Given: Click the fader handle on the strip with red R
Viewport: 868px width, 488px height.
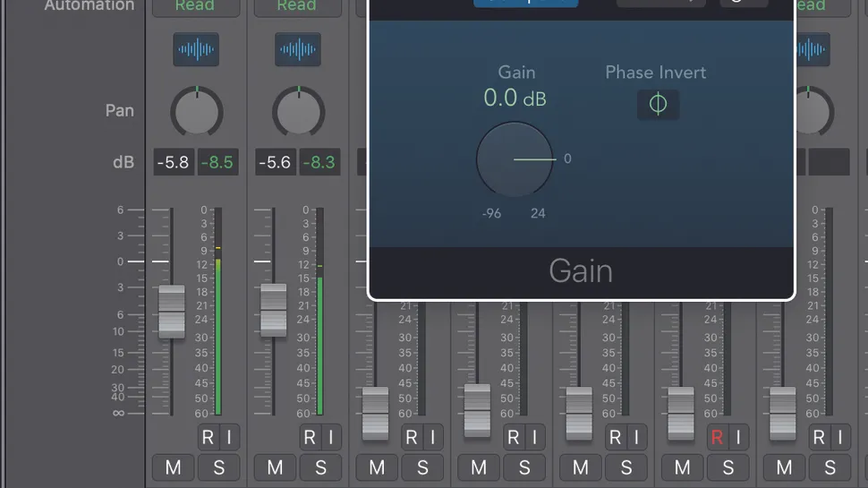Looking at the screenshot, I should pos(681,413).
